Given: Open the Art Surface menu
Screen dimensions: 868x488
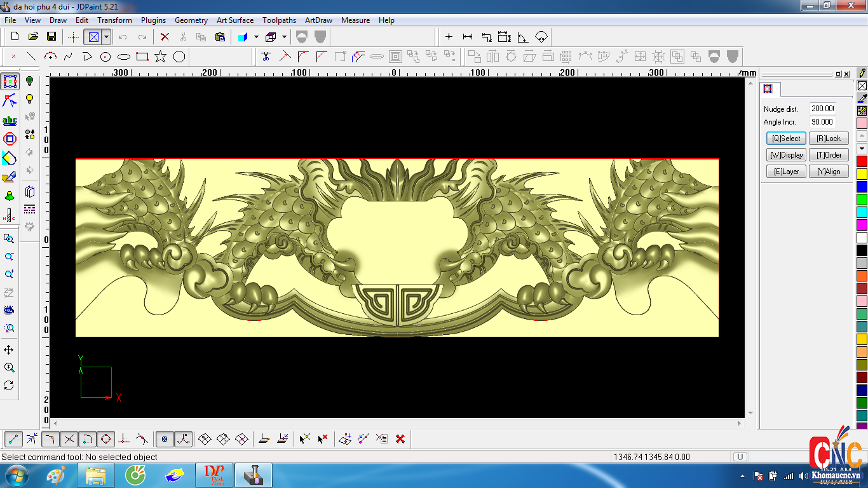Looking at the screenshot, I should [x=234, y=20].
